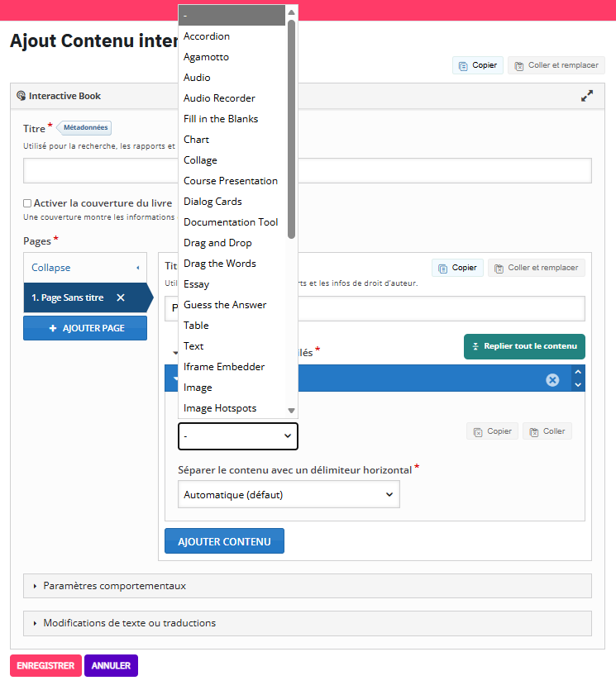Expand the Interactive Book editor to fullscreen

587,96
